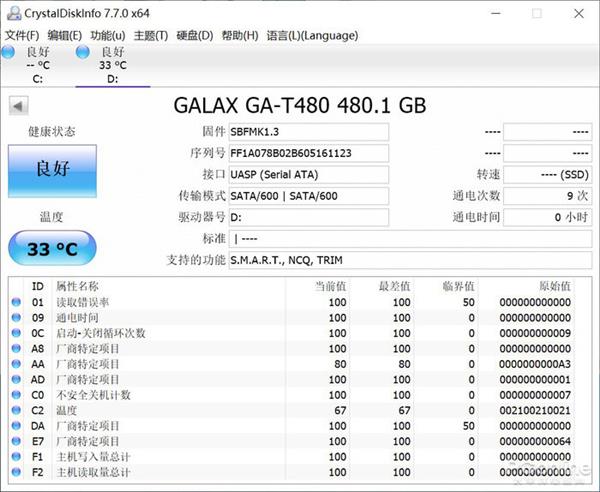This screenshot has height=492, width=600.
Task: Click the blue status orb for drive C:
Action: (x=8, y=52)
